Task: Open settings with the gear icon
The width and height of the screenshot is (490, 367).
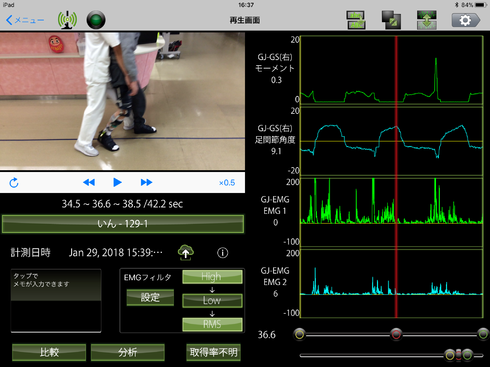Action: point(466,20)
